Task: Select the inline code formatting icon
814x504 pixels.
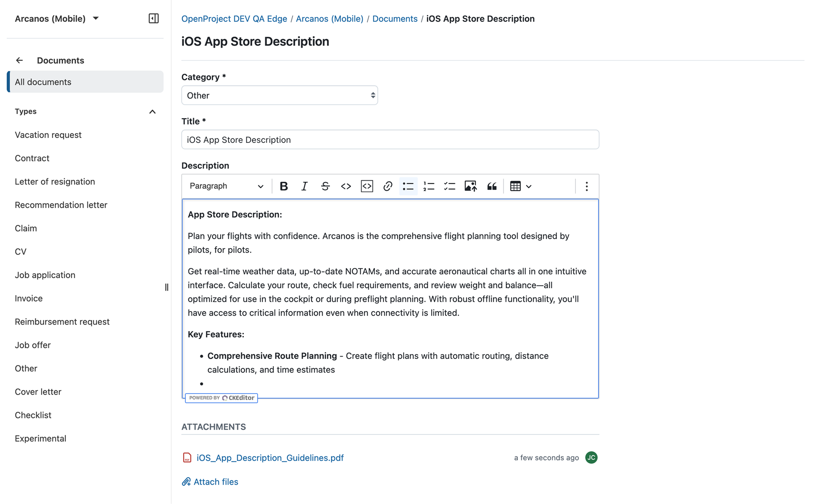Action: pyautogui.click(x=346, y=186)
